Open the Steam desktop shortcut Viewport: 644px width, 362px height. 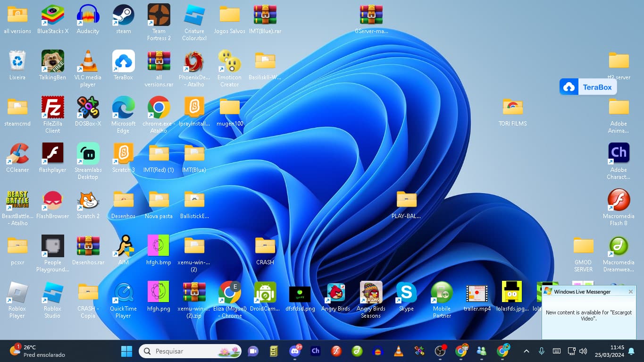coord(123,16)
